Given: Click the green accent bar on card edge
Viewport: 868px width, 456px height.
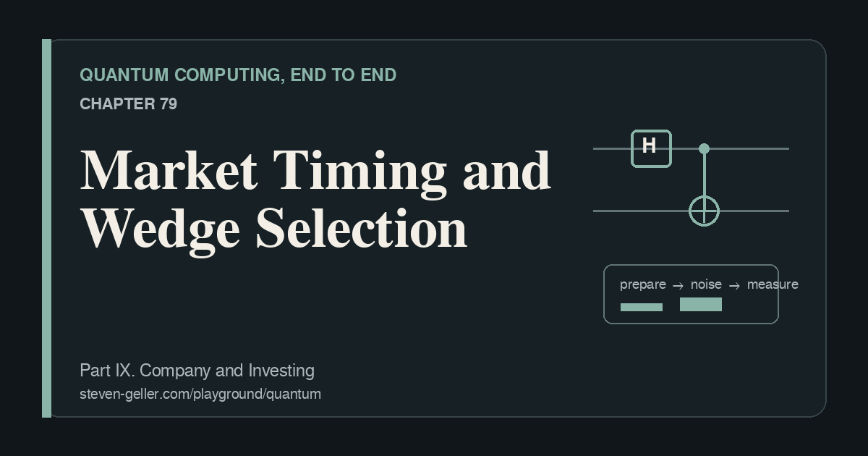Looking at the screenshot, I should click(47, 228).
